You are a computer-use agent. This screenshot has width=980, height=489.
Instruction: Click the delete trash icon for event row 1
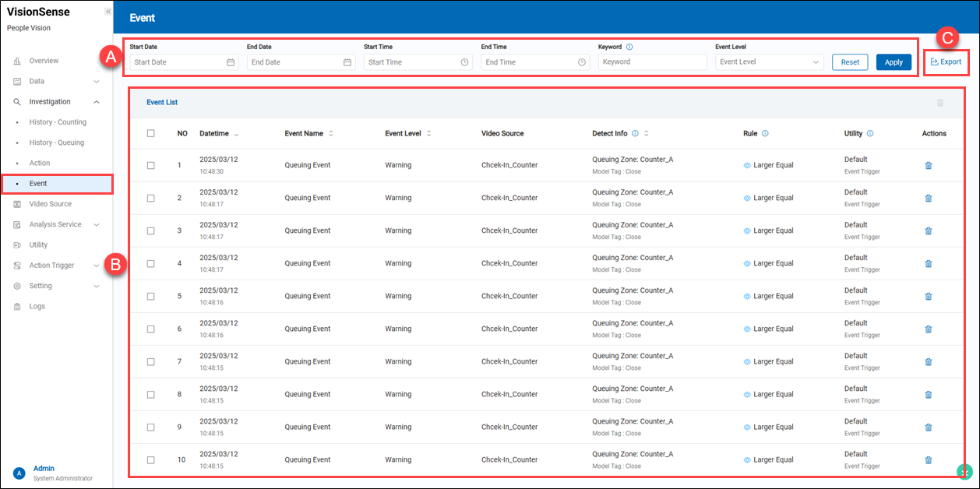point(928,165)
